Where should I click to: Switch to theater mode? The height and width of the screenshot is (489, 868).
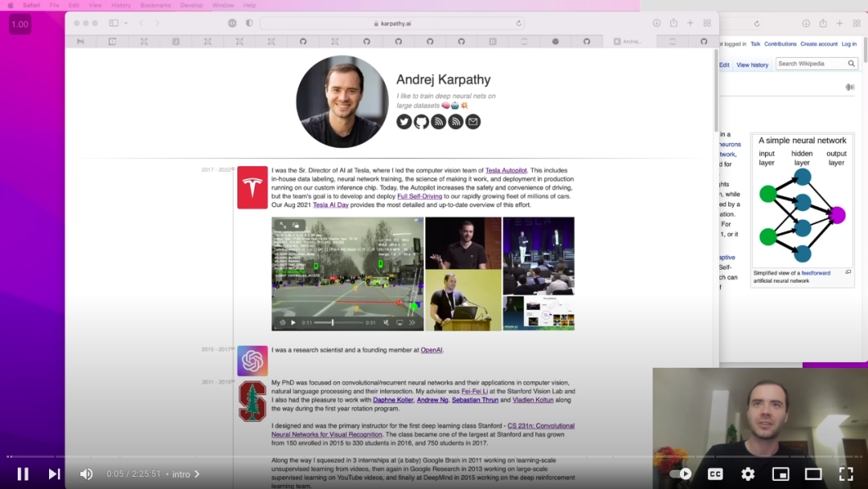(813, 474)
